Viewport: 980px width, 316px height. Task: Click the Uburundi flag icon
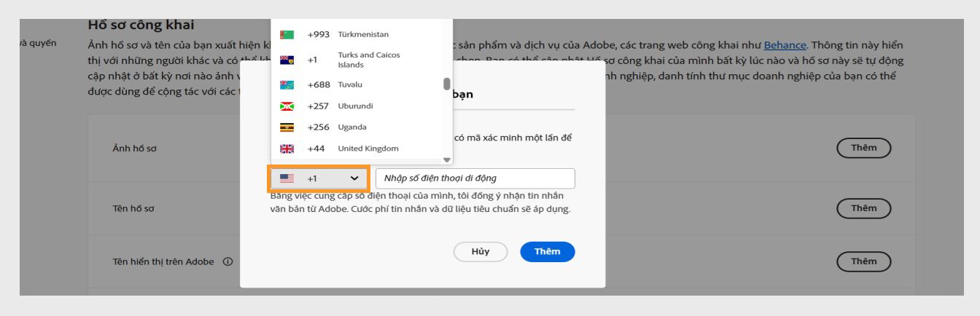[287, 106]
